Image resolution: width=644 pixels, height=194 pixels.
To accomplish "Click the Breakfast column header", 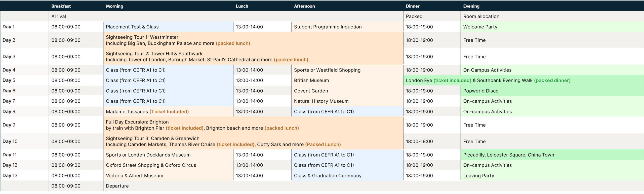I will click(61, 6).
